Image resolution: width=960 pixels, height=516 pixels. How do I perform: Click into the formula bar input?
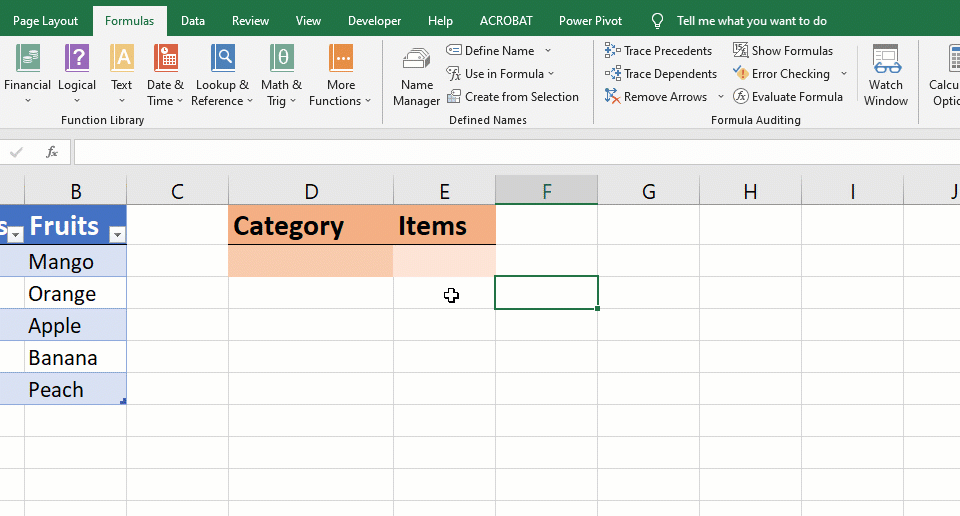(x=517, y=152)
